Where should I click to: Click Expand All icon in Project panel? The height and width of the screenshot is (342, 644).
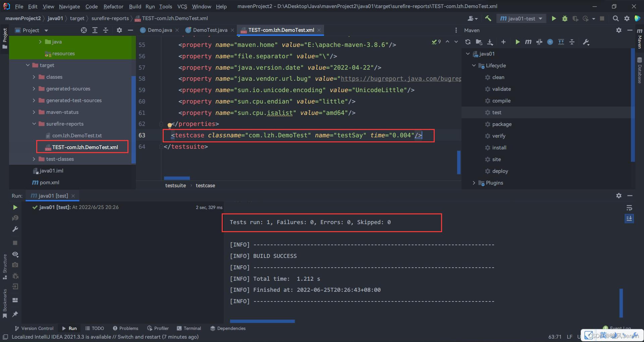tap(95, 30)
